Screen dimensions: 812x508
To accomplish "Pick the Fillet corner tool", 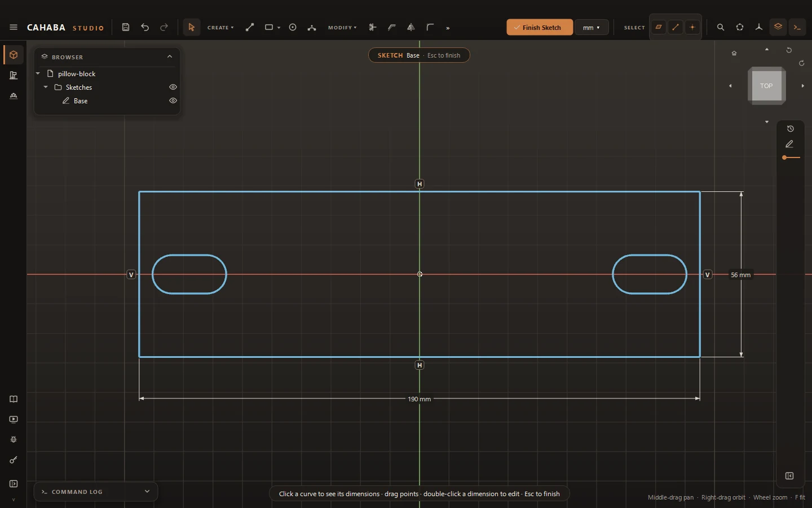I will (x=430, y=27).
